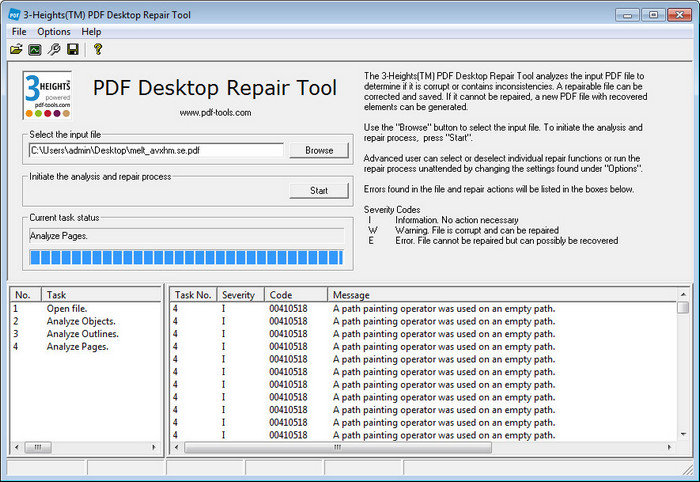
Task: Click the Browse button
Action: [x=319, y=150]
